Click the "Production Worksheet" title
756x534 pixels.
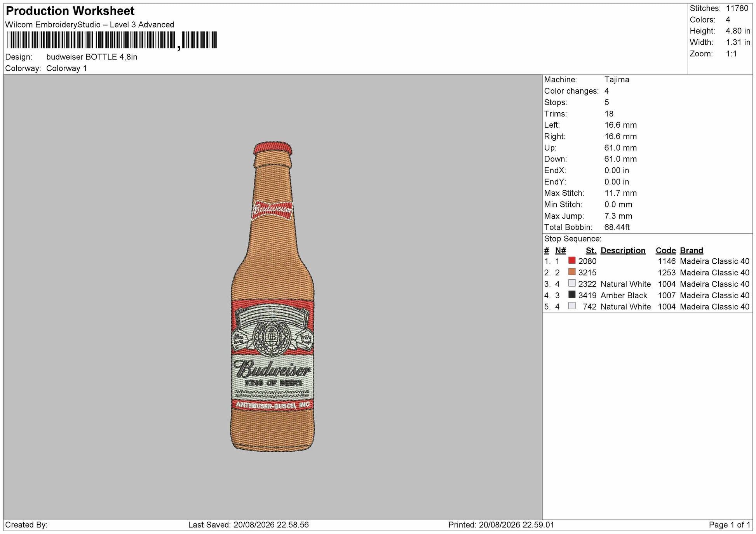click(70, 11)
